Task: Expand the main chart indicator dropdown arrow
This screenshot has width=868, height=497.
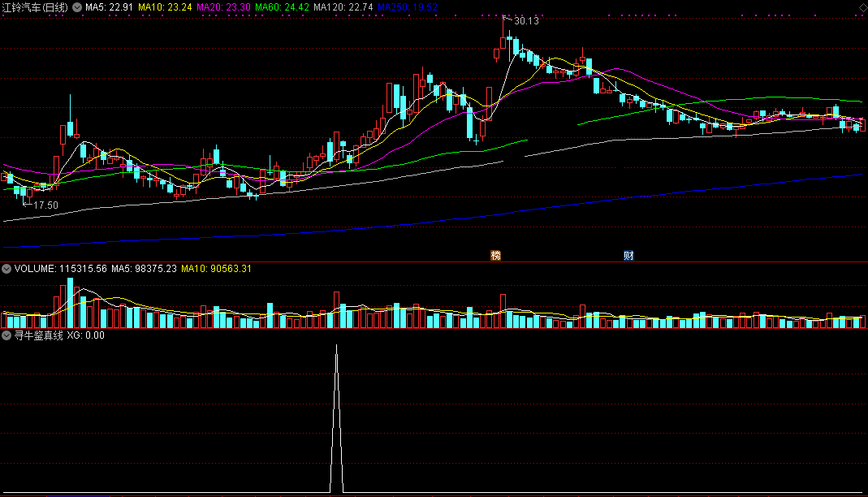Action: [x=77, y=7]
